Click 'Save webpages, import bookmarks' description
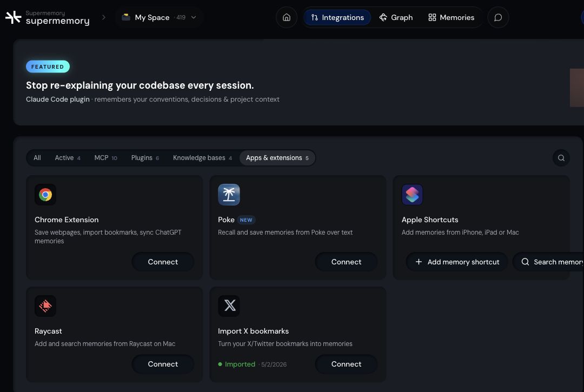 tap(108, 236)
